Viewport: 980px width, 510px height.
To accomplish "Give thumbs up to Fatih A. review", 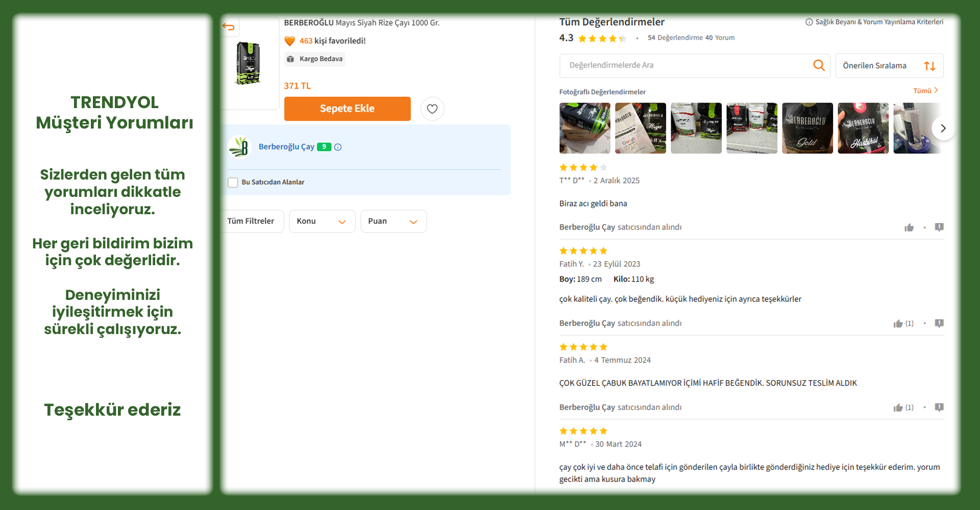I will coord(898,407).
